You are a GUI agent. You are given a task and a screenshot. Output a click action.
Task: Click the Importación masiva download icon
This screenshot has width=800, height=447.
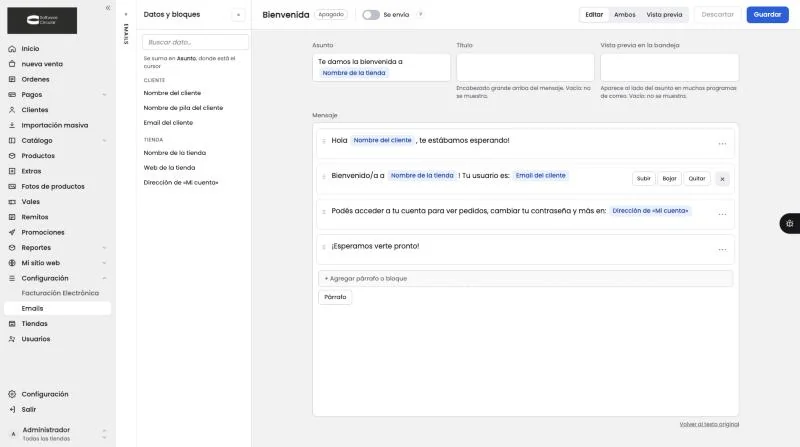(12, 126)
